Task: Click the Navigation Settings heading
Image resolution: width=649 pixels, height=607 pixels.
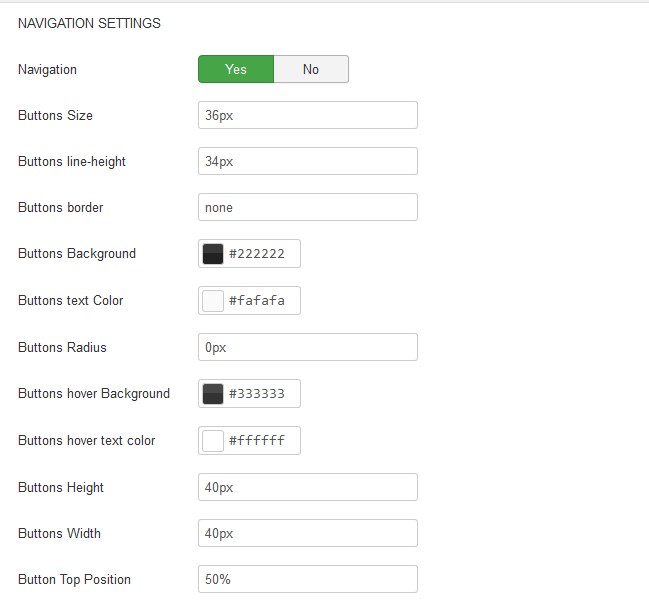Action: coord(89,23)
